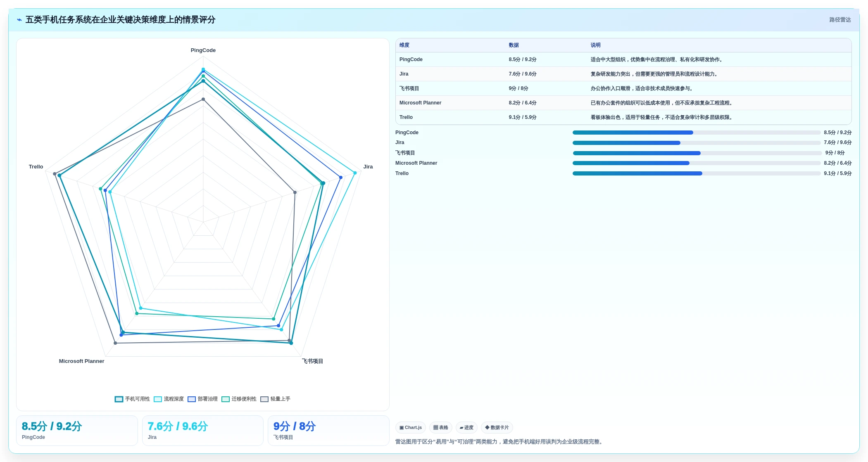Image resolution: width=868 pixels, height=462 pixels.
Task: Click the table value 9分 / 8分
Action: pyautogui.click(x=518, y=88)
